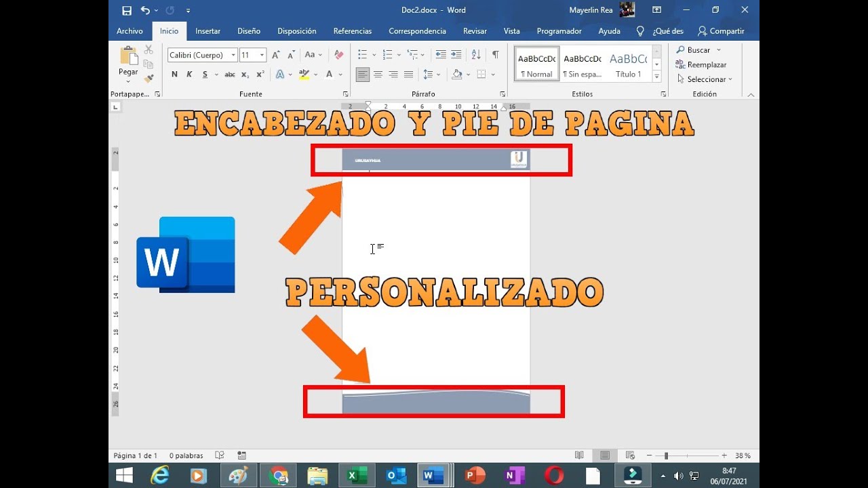This screenshot has width=868, height=488.
Task: Toggle show paragraph marks (¶)
Action: [x=496, y=55]
